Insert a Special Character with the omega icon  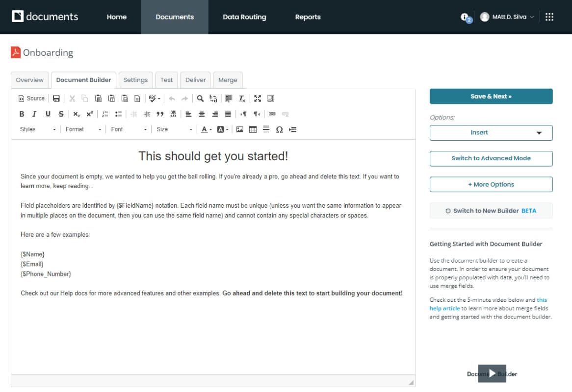click(x=279, y=129)
